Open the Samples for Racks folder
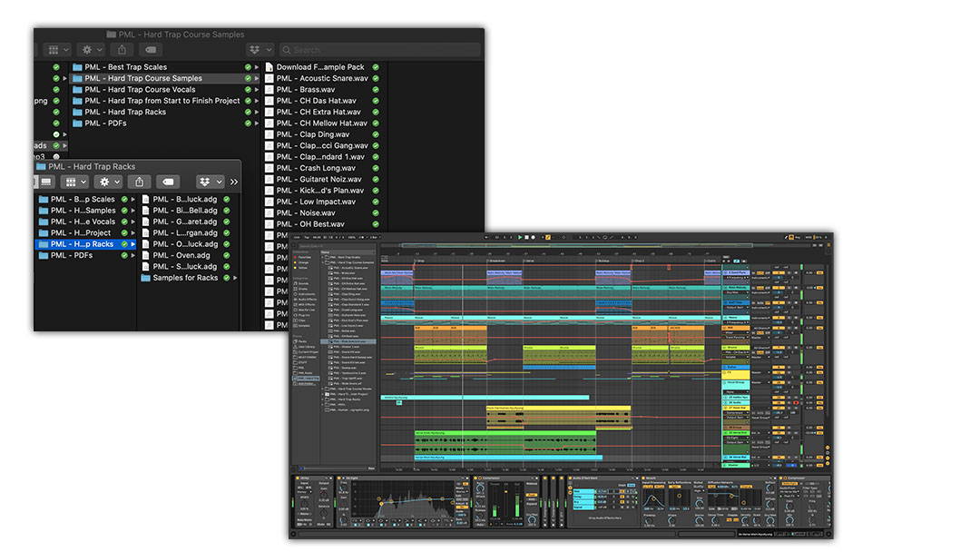Image resolution: width=980 pixels, height=552 pixels. [x=185, y=278]
